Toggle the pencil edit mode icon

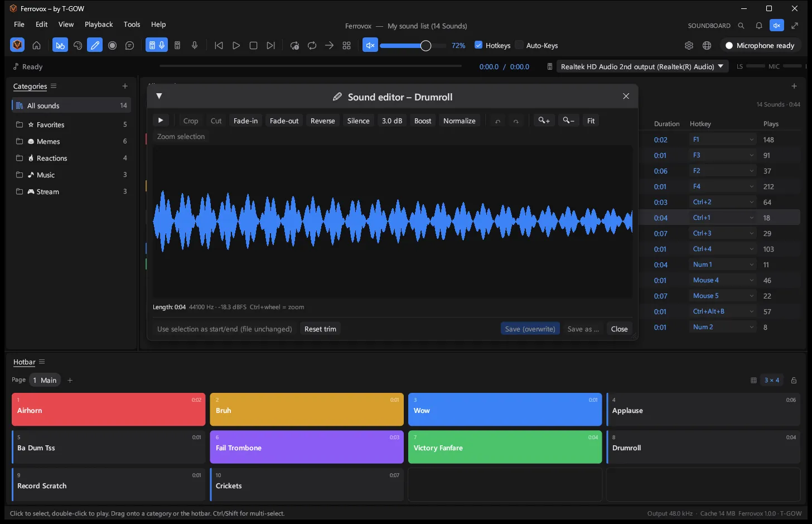point(95,46)
